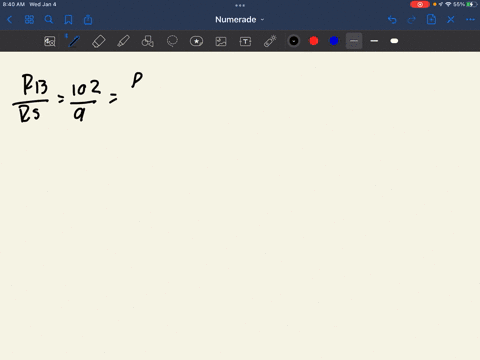This screenshot has width=480, height=360.
Task: Open the search magnifier
Action: click(49, 20)
